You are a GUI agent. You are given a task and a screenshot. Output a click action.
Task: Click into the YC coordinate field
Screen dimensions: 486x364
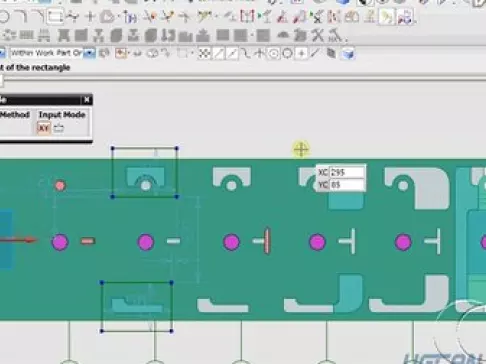tap(346, 185)
